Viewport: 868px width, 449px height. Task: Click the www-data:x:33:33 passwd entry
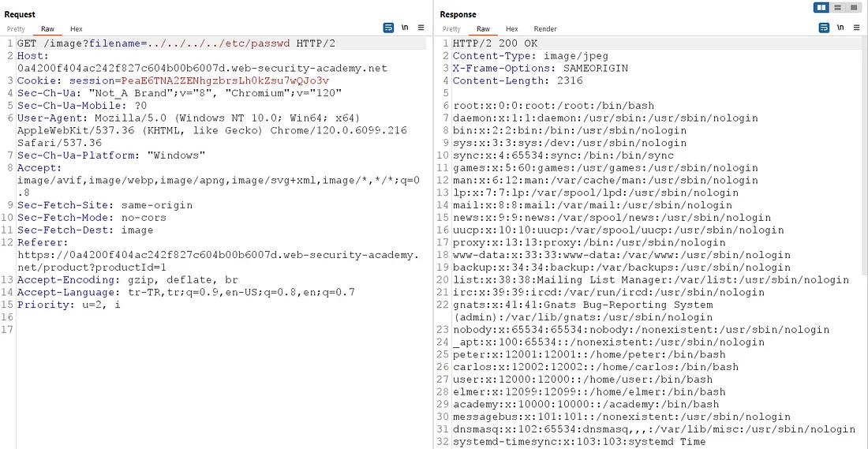(622, 255)
